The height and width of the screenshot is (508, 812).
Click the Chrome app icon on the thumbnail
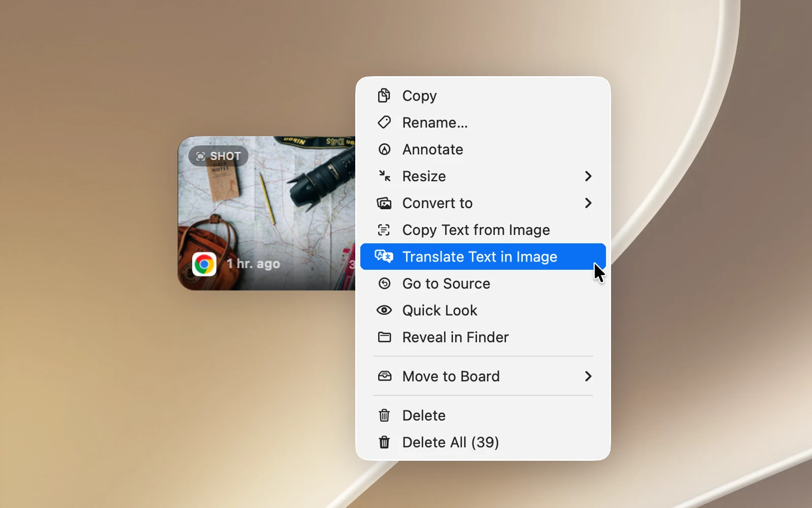204,264
